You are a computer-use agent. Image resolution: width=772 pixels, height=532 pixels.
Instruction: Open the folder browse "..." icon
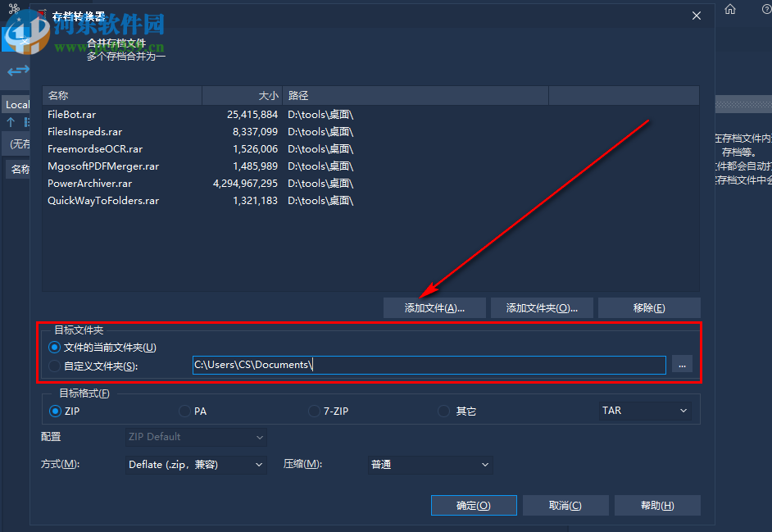click(x=682, y=364)
